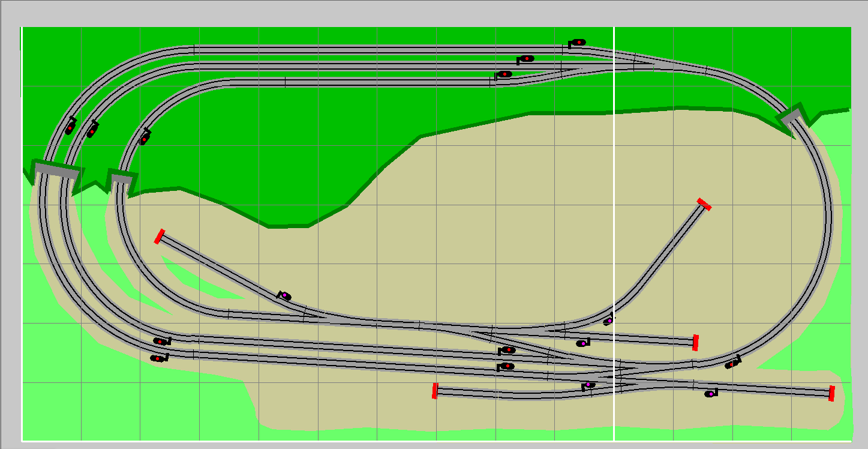Screen dimensions: 868x449
Task: Click the magenta signal on the bottom far-right siding
Action: [x=711, y=394]
